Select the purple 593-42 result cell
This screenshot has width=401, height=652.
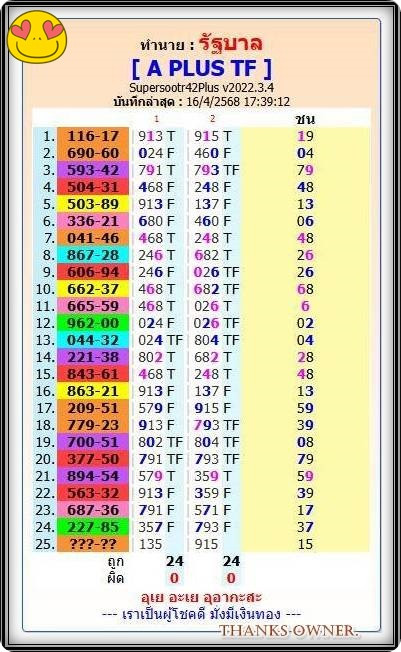tap(93, 170)
